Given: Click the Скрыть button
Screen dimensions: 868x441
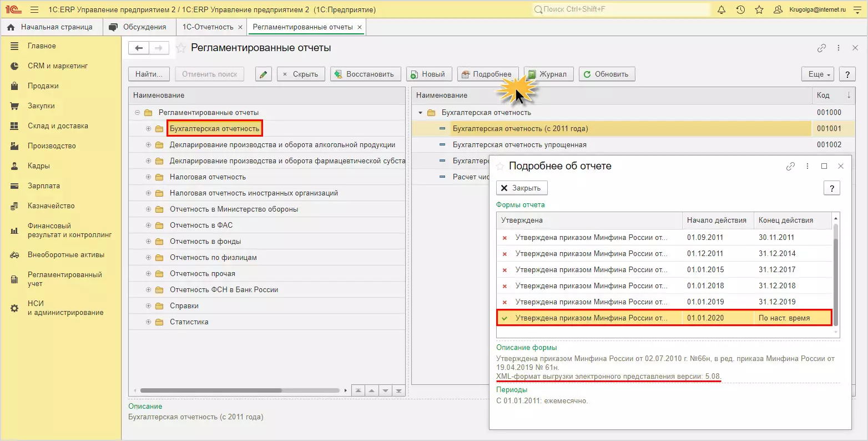Looking at the screenshot, I should tap(301, 74).
